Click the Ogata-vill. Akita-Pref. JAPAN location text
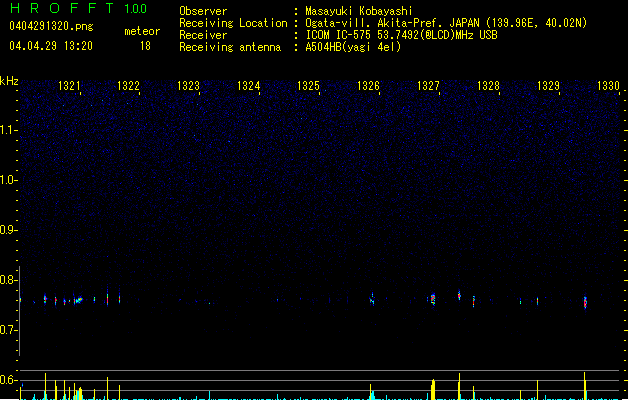 click(x=446, y=23)
